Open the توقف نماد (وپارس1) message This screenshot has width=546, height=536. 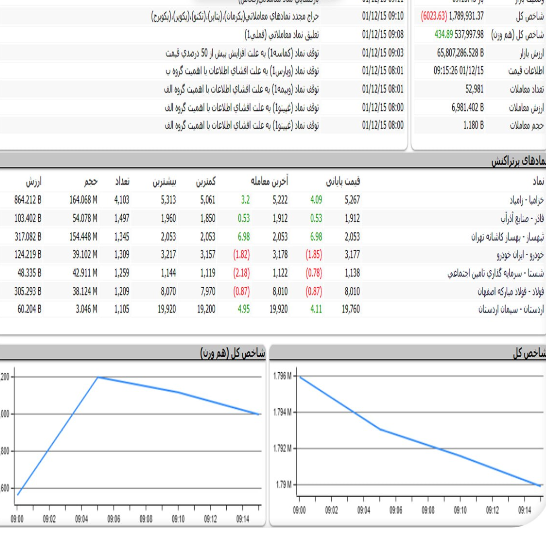coord(242,71)
